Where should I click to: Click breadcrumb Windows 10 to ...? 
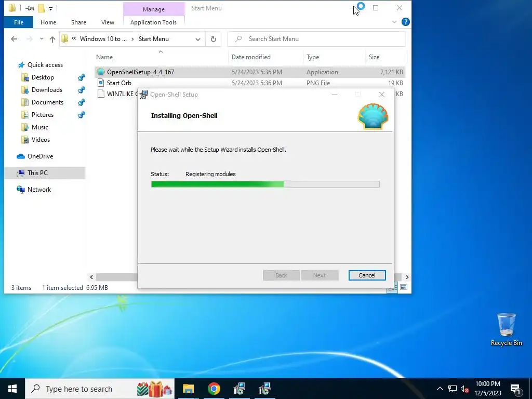[103, 39]
